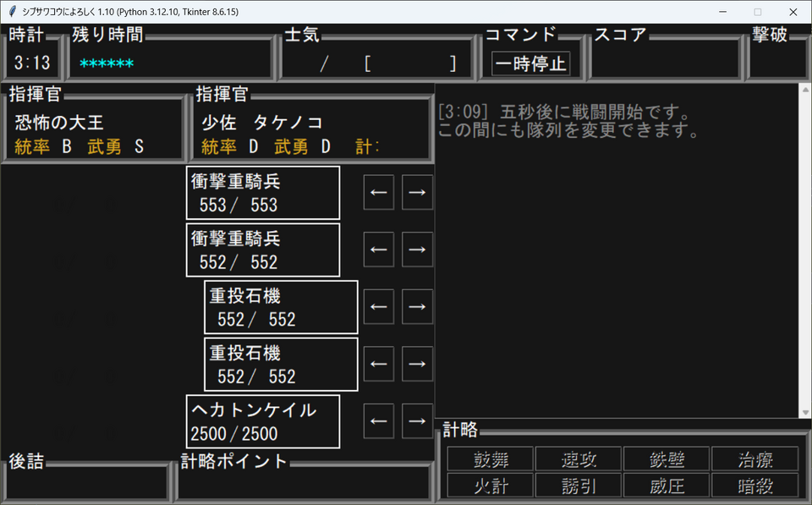This screenshot has width=812, height=505.
Task: Click the 誘引 strategy button
Action: 579,485
